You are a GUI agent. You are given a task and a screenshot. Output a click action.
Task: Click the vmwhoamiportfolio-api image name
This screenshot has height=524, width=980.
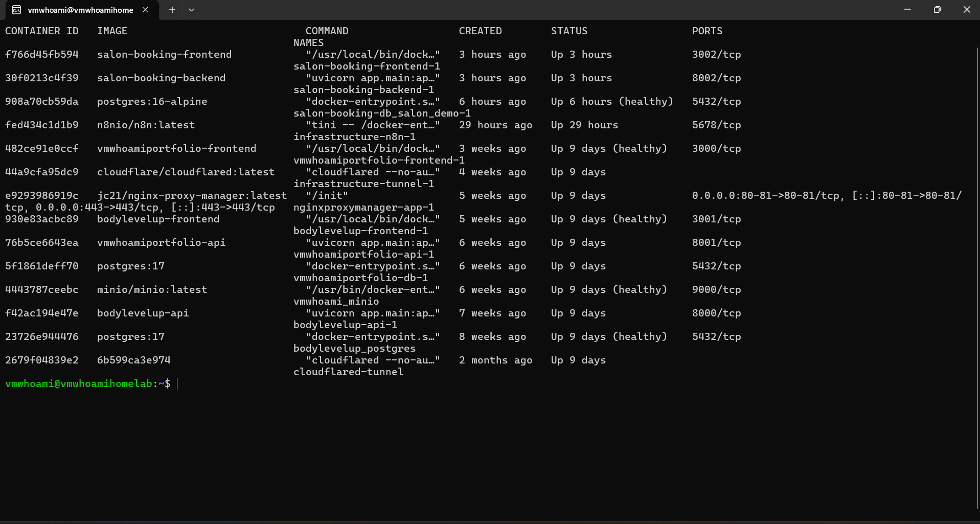(x=161, y=242)
